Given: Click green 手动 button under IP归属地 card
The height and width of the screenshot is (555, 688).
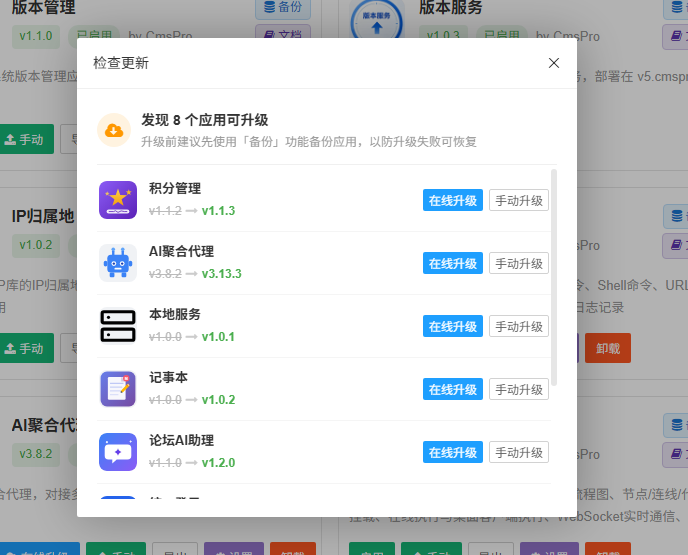Looking at the screenshot, I should click(x=25, y=348).
